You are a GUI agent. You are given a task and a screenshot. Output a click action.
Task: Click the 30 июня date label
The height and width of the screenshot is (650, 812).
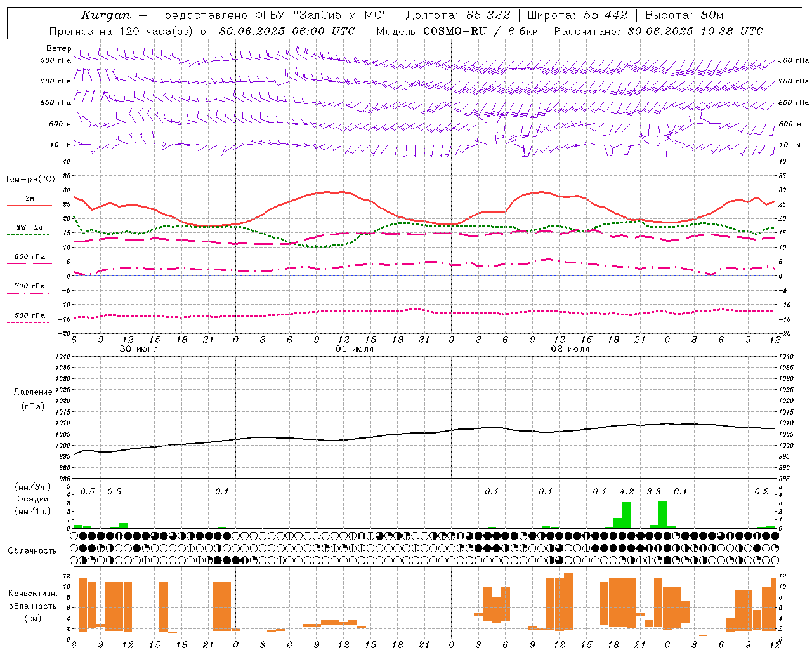[139, 349]
